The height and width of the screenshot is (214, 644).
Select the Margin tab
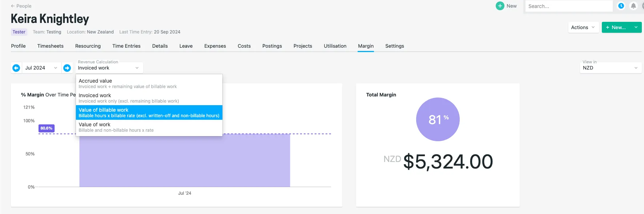[x=366, y=46]
